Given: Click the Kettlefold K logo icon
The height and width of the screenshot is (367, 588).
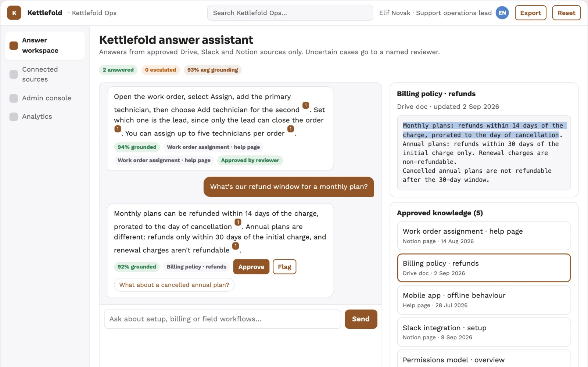Looking at the screenshot, I should (14, 13).
